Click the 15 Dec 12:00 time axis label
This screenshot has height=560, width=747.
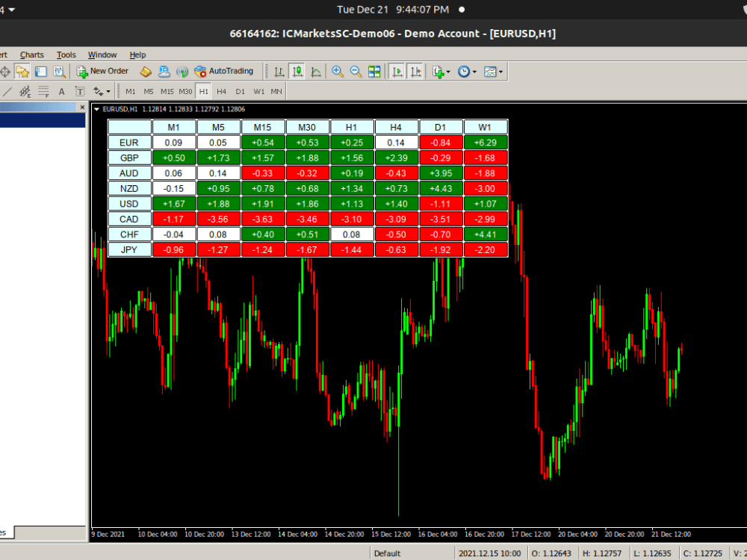pyautogui.click(x=391, y=535)
